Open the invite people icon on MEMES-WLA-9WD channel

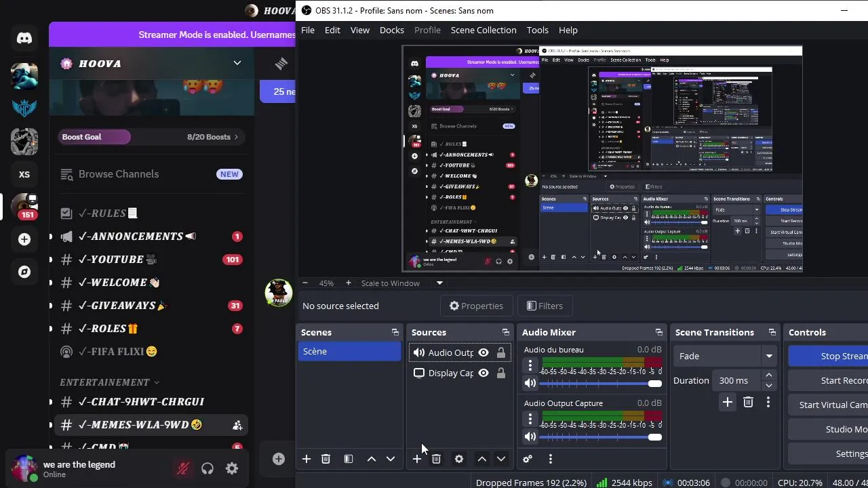237,425
